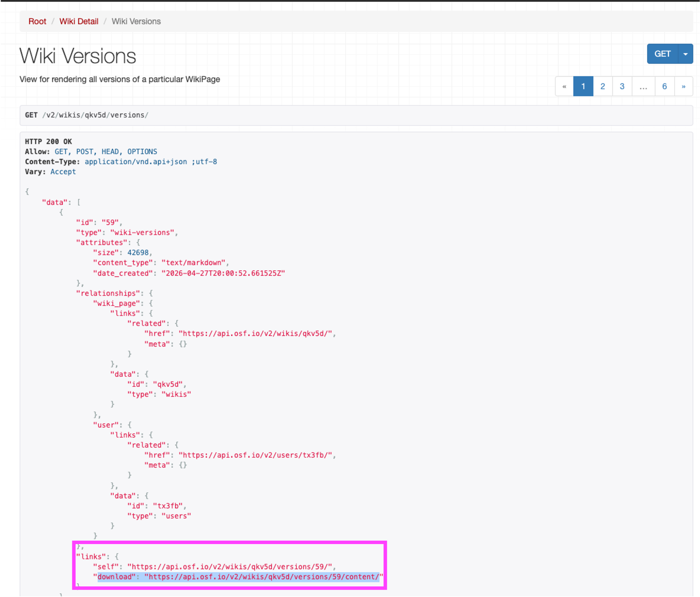Click the content_type value "text/markdown"

193,263
